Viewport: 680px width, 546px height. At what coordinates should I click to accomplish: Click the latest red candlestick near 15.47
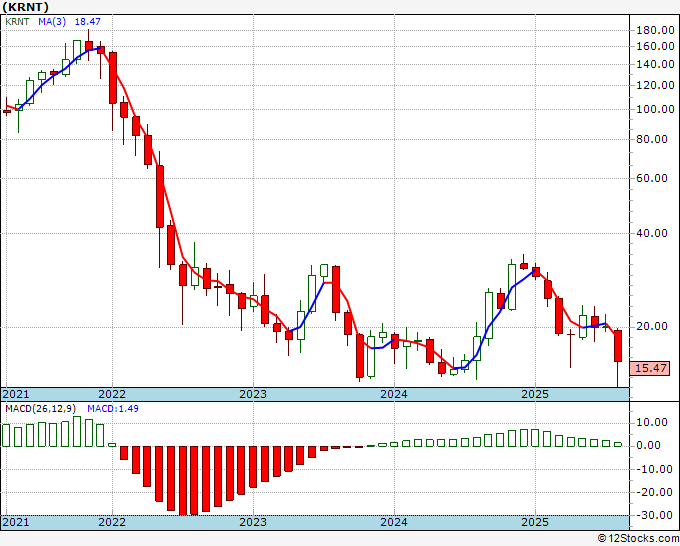(x=618, y=346)
